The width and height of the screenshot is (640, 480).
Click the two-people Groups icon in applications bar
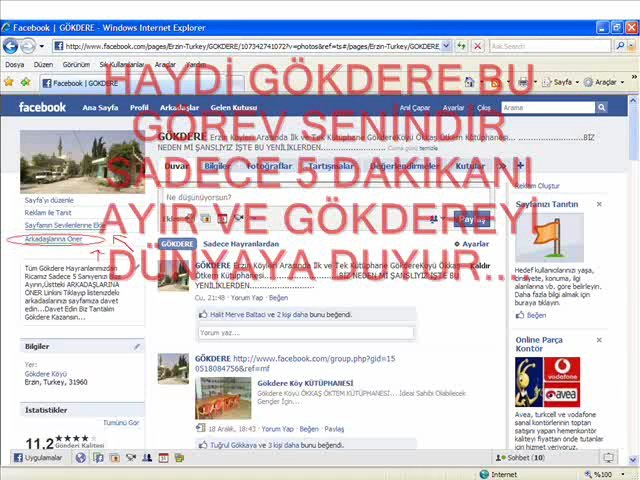pyautogui.click(x=147, y=458)
